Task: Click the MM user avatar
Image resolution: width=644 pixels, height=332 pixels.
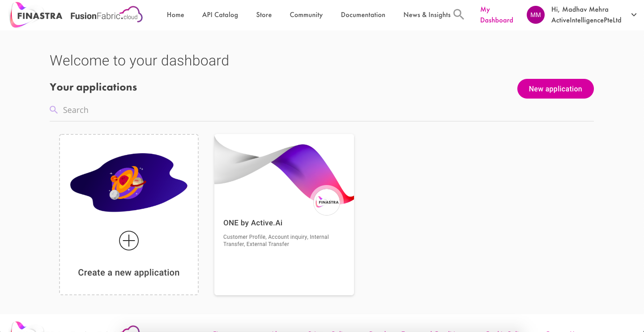Action: point(535,15)
